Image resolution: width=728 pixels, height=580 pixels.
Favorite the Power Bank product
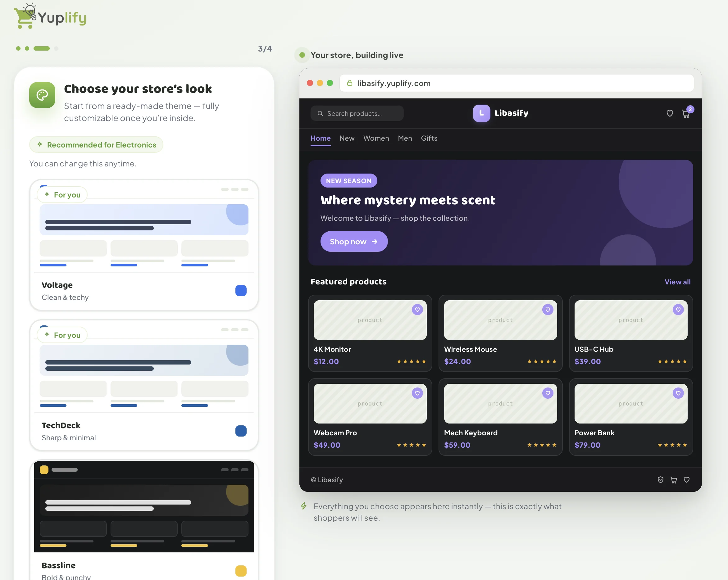click(x=678, y=393)
